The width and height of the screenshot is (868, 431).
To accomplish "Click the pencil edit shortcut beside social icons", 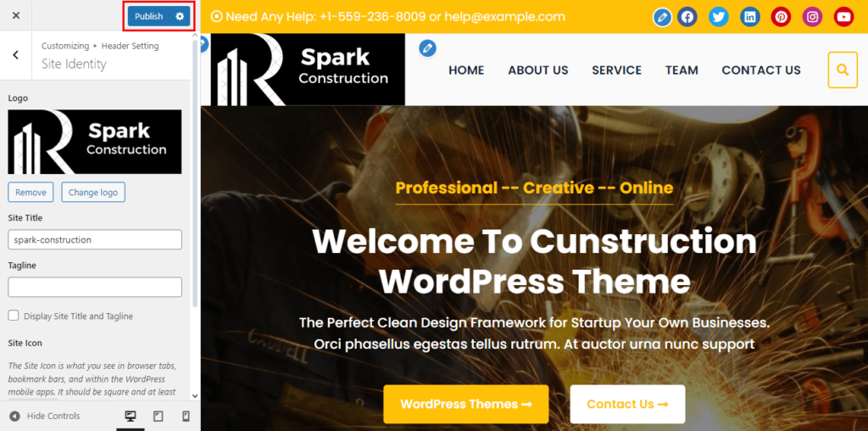I will [x=662, y=18].
